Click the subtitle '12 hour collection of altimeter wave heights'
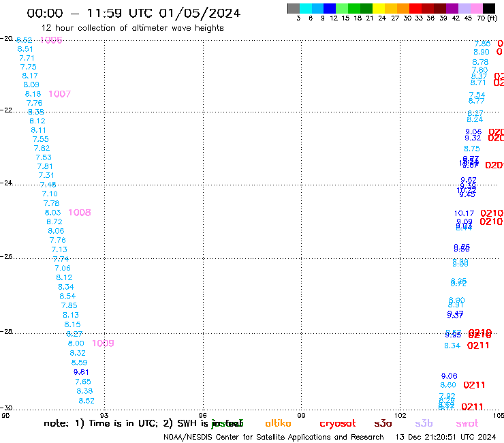504x443 pixels. tap(132, 29)
